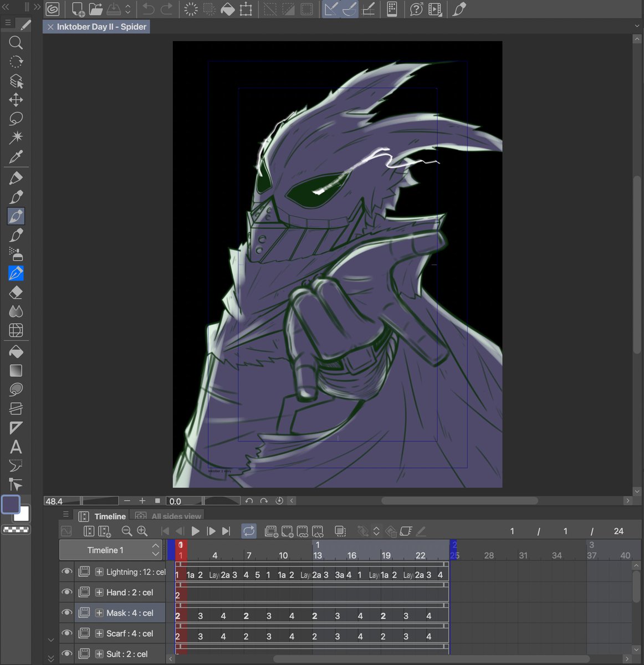Select the transparent color checker swatch

point(16,530)
